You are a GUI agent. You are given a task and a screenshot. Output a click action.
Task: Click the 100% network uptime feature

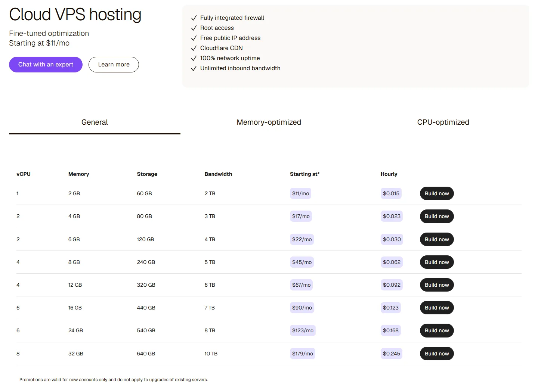[230, 58]
